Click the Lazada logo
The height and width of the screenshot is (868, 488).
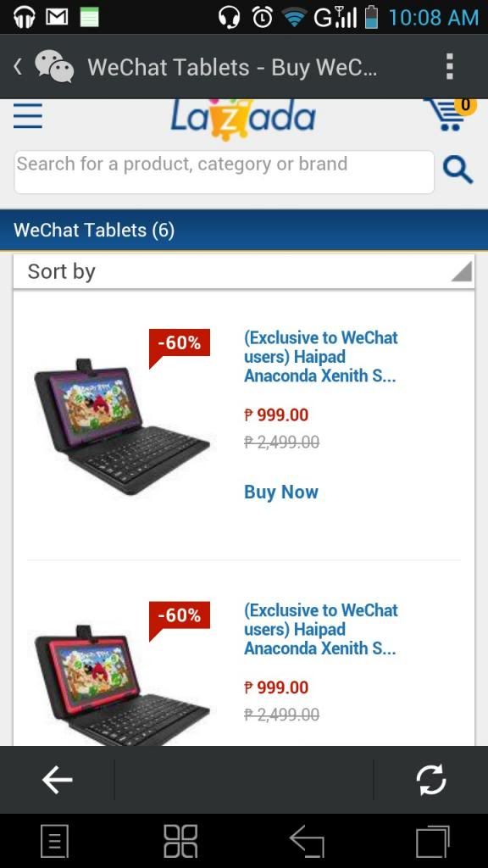coord(243,118)
